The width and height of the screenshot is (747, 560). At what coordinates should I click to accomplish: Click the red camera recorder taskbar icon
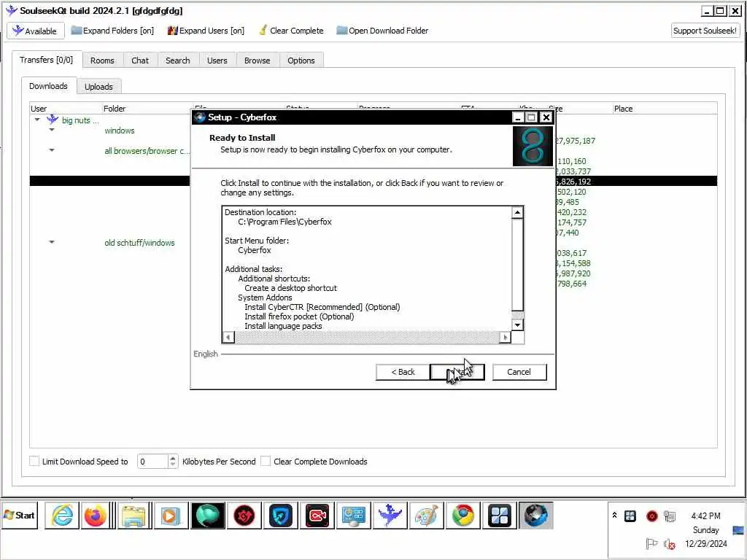click(317, 516)
